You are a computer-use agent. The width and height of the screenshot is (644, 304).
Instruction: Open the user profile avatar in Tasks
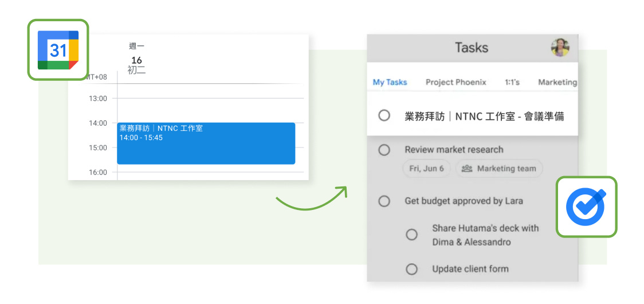(560, 48)
